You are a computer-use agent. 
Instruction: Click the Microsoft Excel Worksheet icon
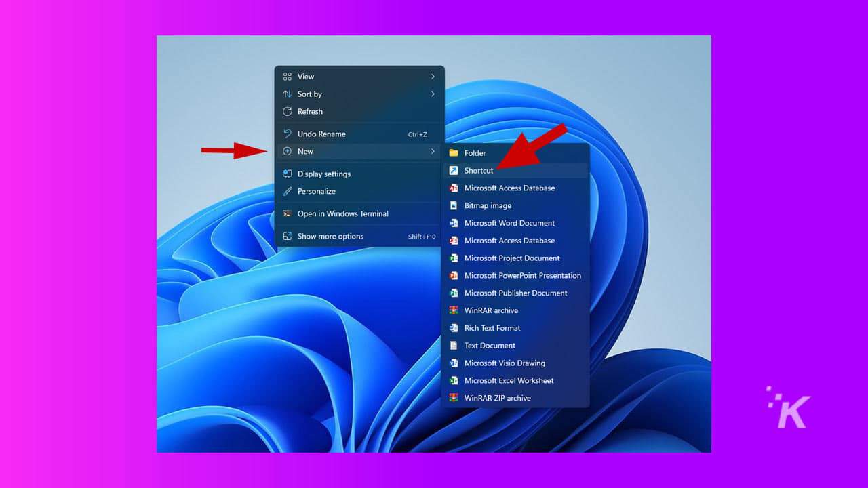[454, 381]
